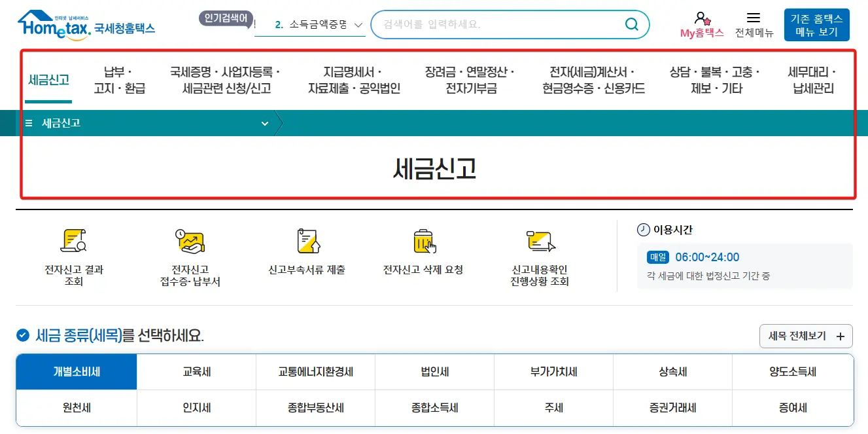Expand the 세금신고 breadcrumb chevron
Viewport: 868px width, 434px height.
click(x=265, y=123)
